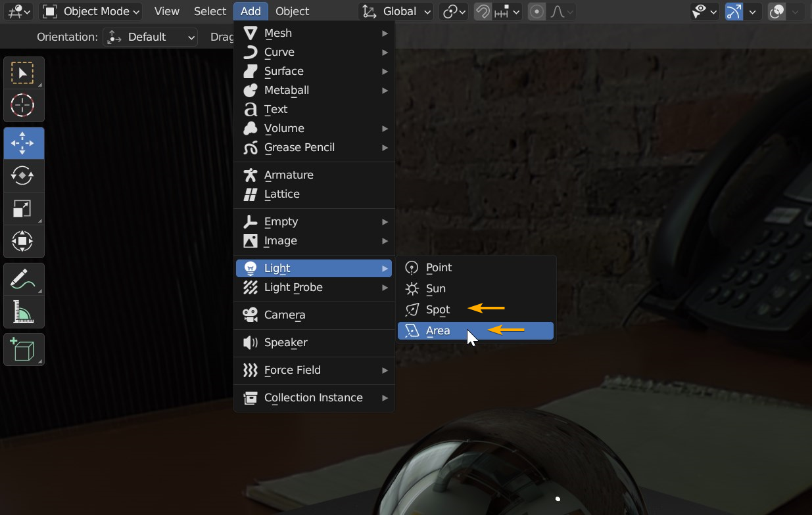This screenshot has width=812, height=515.
Task: Open the Object Mode dropdown
Action: (x=91, y=11)
